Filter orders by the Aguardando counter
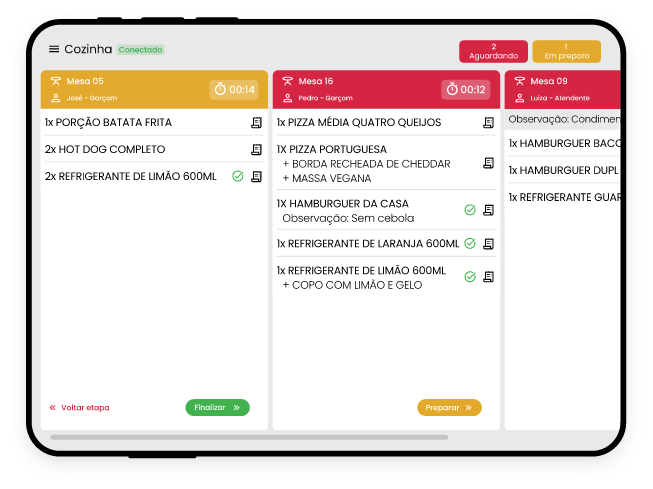Screen dimensions: 653x489 pos(493,51)
